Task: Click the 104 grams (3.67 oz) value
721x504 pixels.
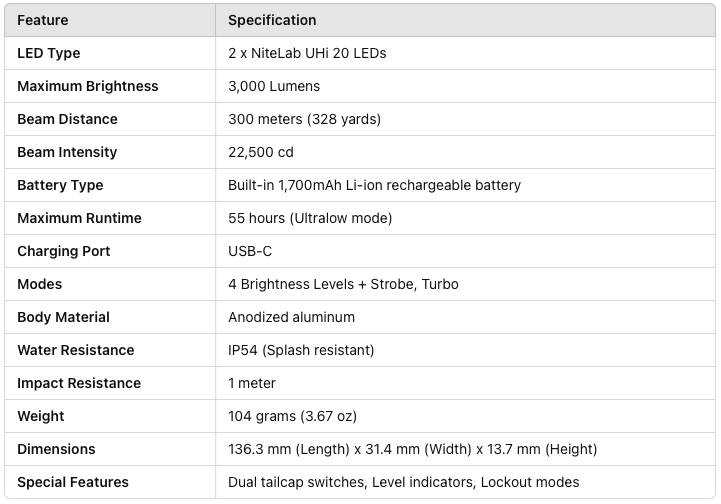Action: pos(292,416)
